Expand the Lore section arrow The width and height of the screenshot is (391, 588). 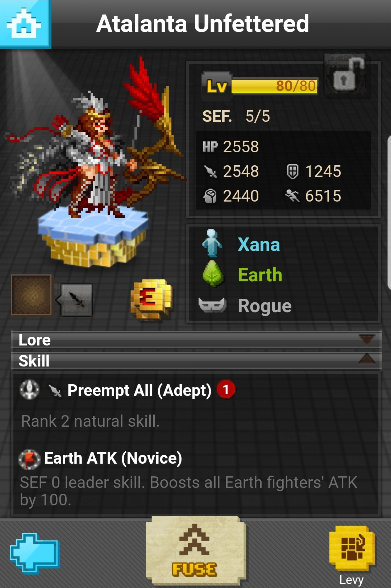367,340
